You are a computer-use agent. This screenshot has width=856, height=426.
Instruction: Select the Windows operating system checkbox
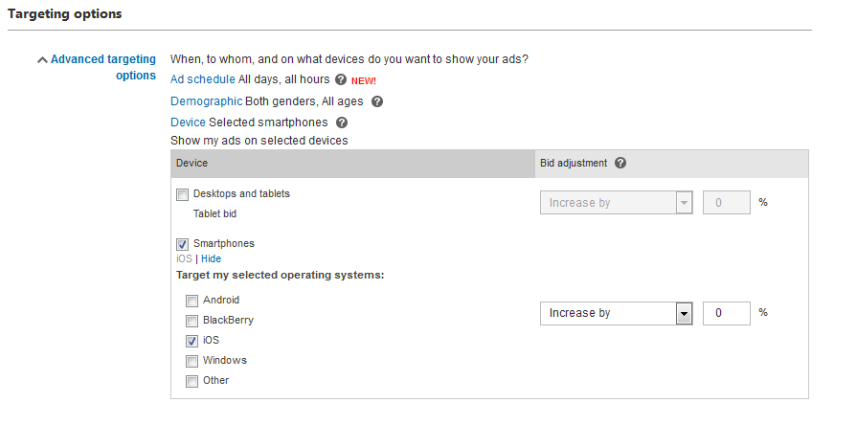(x=192, y=361)
